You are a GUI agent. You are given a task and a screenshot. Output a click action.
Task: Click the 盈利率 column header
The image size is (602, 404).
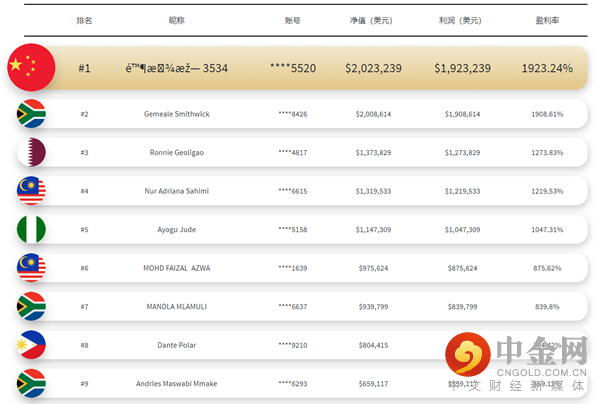pos(547,20)
